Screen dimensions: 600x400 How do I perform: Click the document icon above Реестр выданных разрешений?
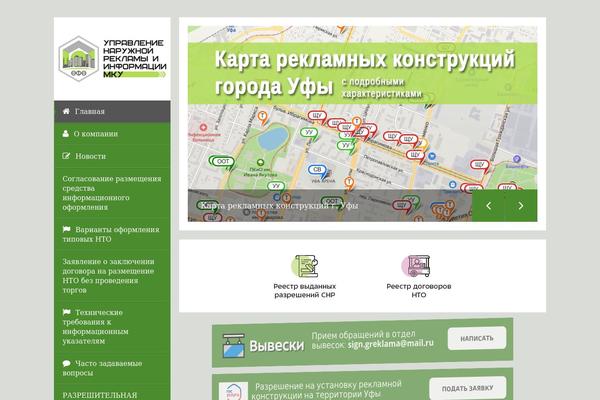(305, 266)
